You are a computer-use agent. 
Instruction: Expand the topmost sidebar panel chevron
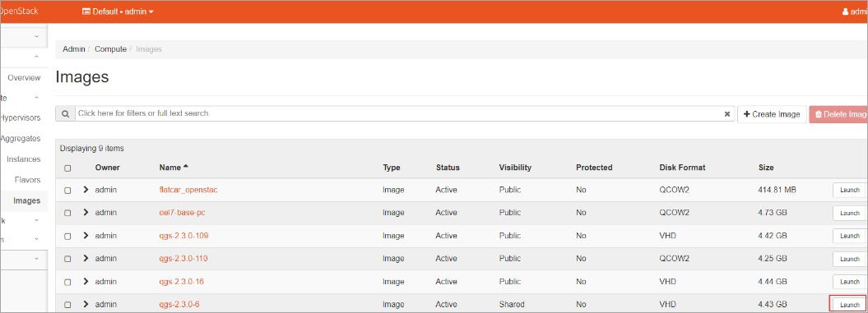click(x=36, y=36)
